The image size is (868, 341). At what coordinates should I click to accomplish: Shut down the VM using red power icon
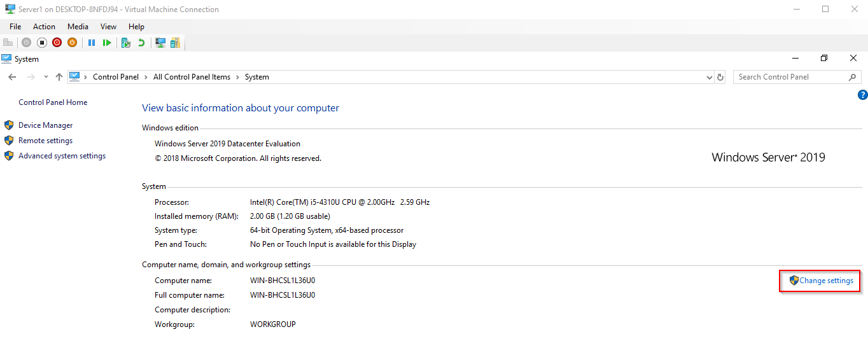pos(57,43)
